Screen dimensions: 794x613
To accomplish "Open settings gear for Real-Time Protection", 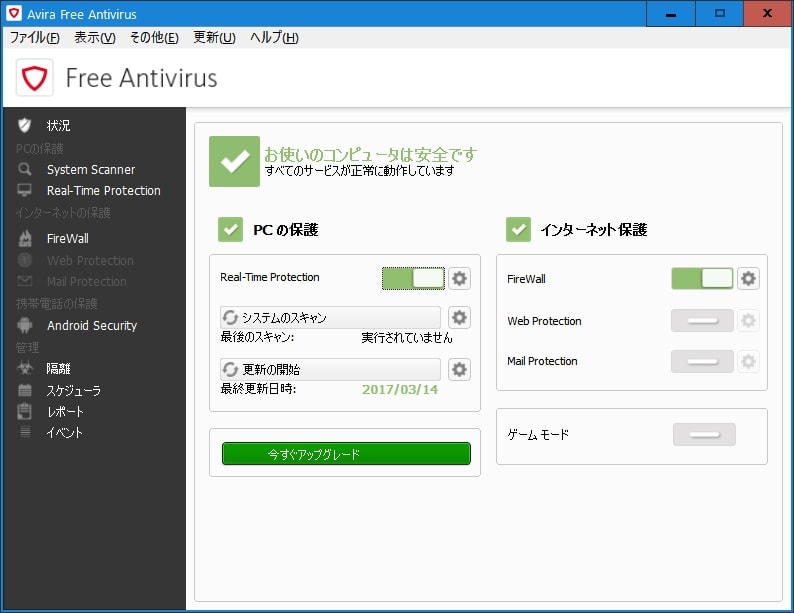I will tap(459, 278).
